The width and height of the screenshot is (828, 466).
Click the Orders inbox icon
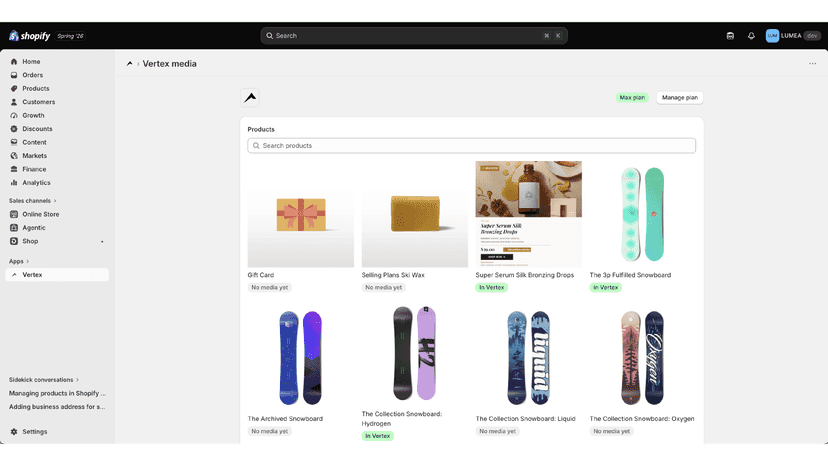[x=14, y=75]
